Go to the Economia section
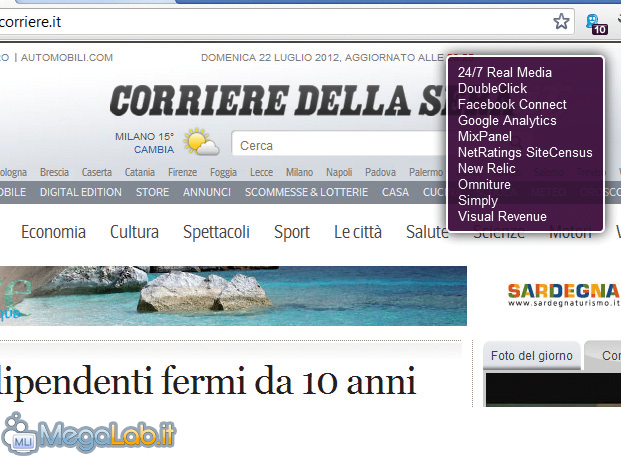This screenshot has height=459, width=621. 53,232
